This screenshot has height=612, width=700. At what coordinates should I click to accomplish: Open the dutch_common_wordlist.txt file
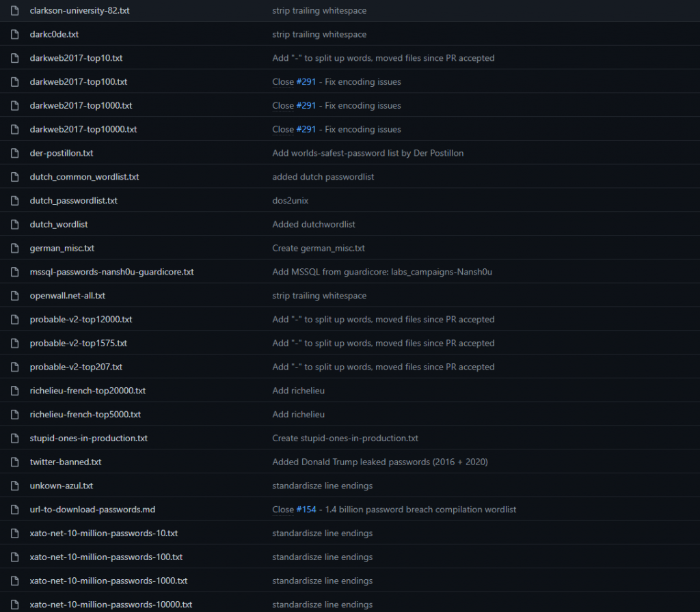point(84,177)
